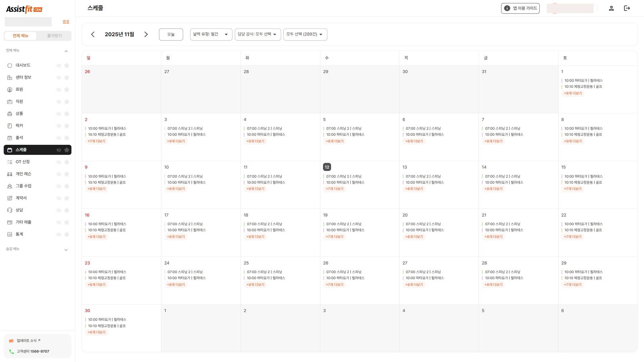
Task: Click the 오늘 button
Action: [x=171, y=34]
